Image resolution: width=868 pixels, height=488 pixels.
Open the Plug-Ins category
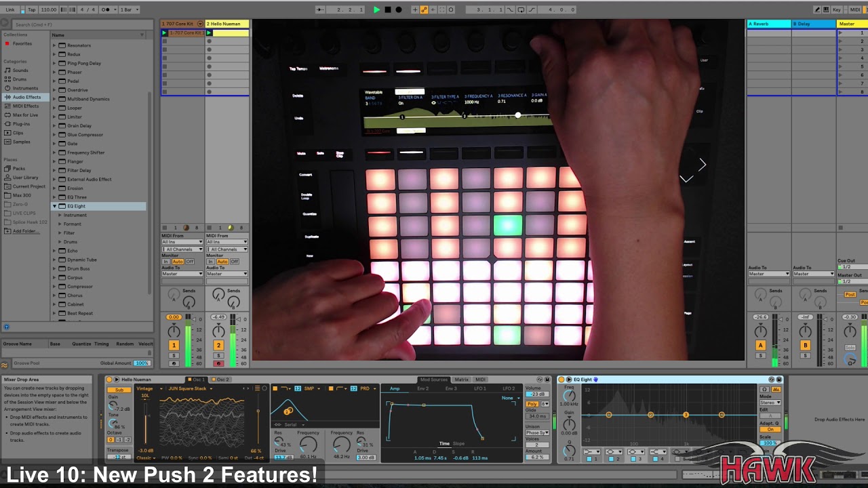pos(21,124)
